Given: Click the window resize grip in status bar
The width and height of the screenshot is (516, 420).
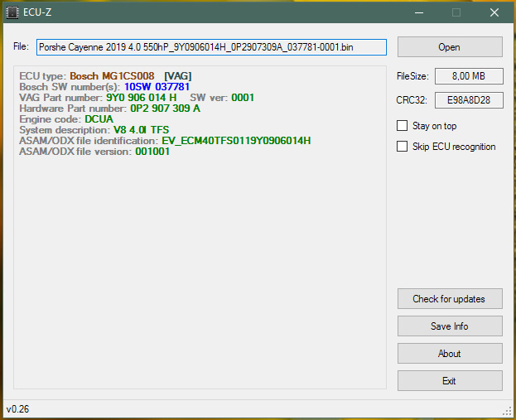Looking at the screenshot, I should [x=507, y=411].
